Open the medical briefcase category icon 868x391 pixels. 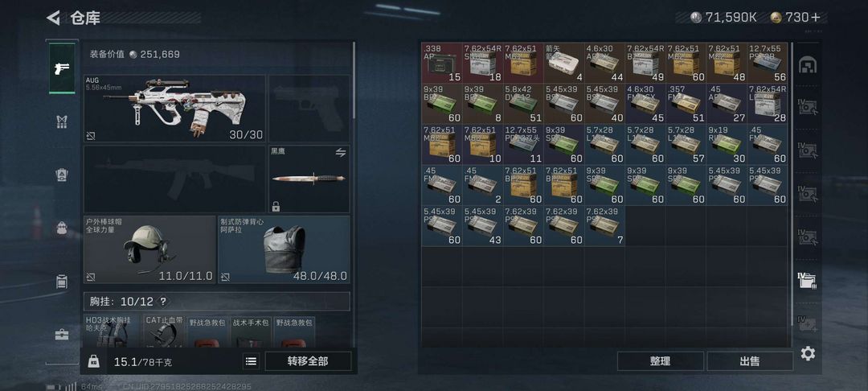click(62, 334)
